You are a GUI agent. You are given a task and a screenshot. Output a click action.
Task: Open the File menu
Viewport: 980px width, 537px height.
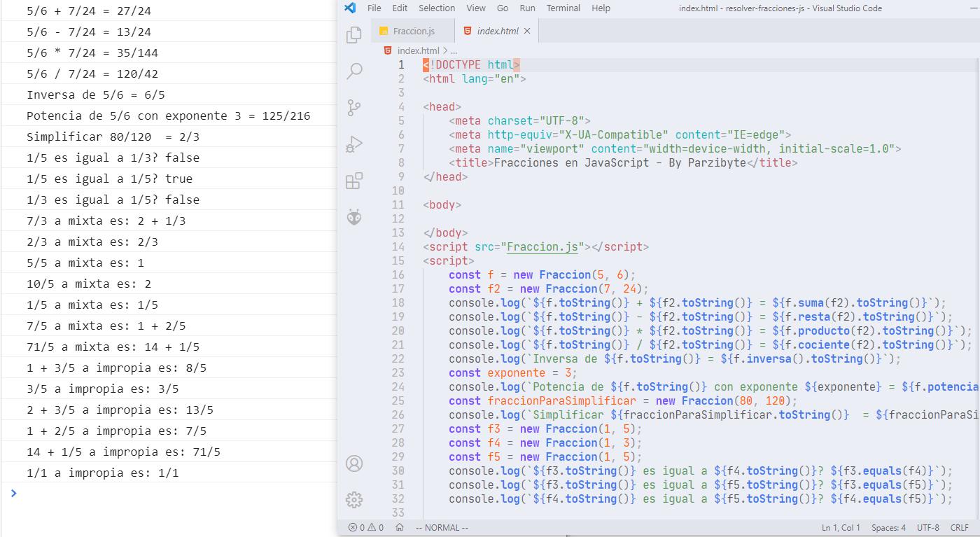374,8
